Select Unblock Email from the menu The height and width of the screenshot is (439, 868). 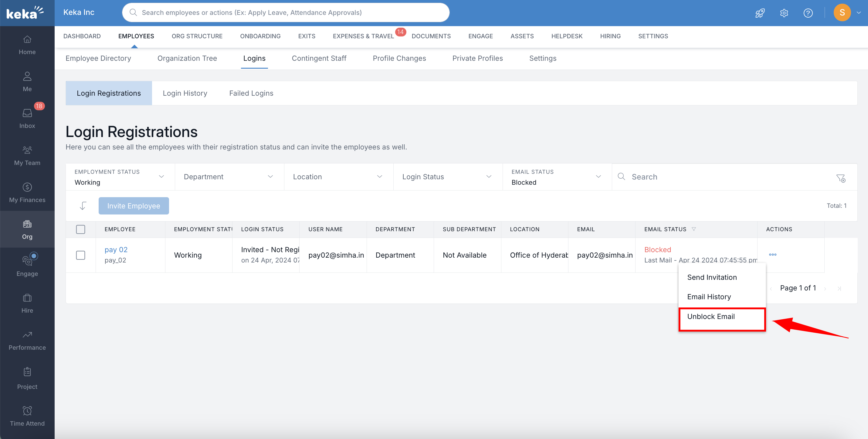pyautogui.click(x=711, y=316)
